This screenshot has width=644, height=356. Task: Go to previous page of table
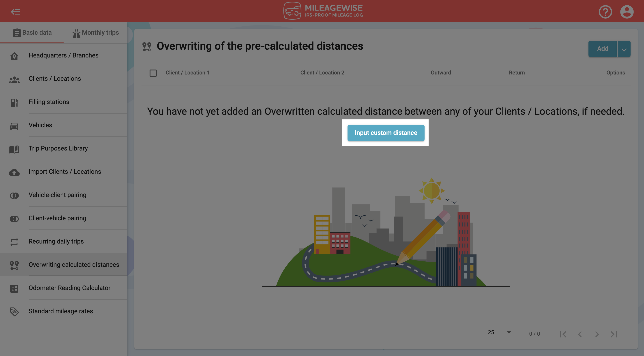[x=580, y=334]
